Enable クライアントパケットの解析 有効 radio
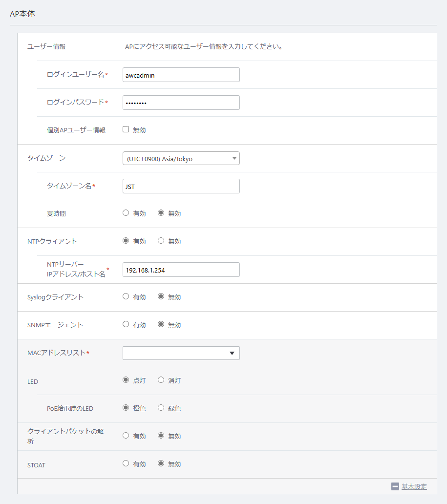This screenshot has height=504, width=447. pyautogui.click(x=126, y=436)
